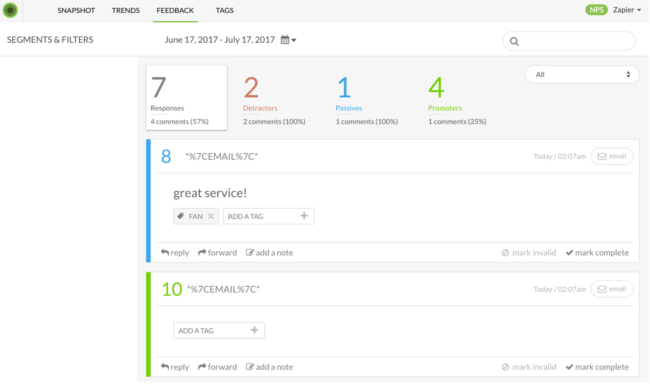Open the Tags tab
The width and height of the screenshot is (650, 384).
pos(224,10)
